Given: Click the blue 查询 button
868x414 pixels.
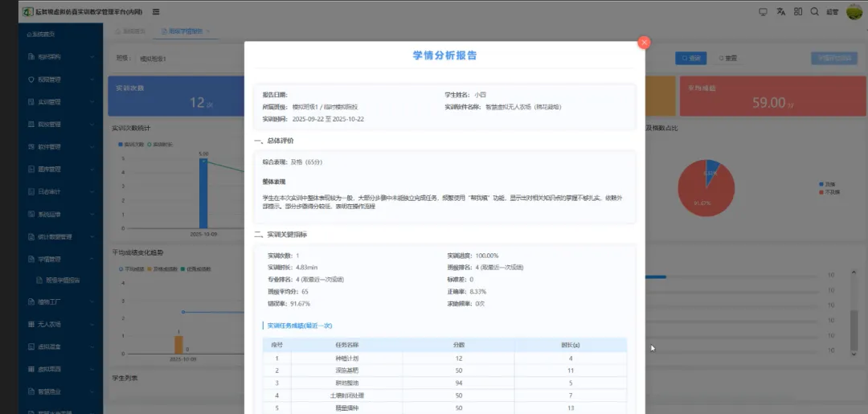Looking at the screenshot, I should [690, 58].
